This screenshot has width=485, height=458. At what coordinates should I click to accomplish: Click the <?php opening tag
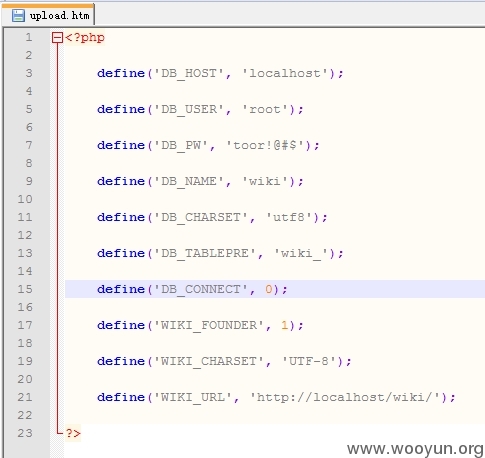tap(85, 37)
